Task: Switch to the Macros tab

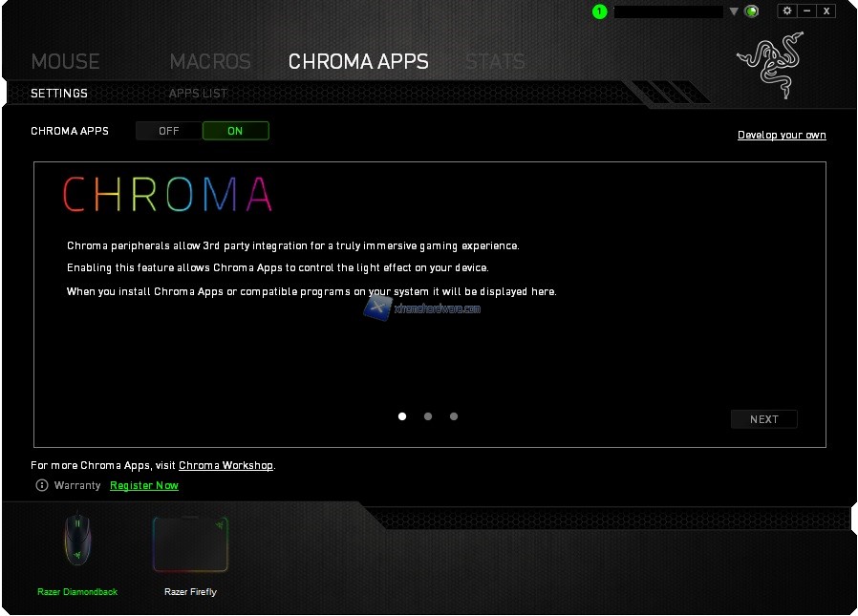Action: coord(210,61)
